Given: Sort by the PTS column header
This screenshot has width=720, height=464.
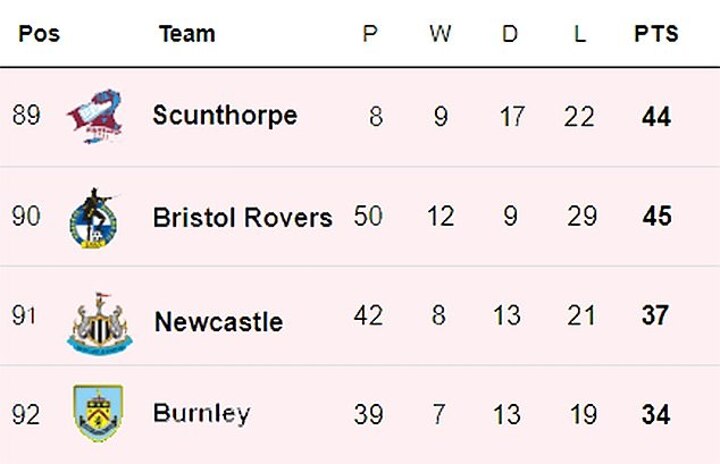Looking at the screenshot, I should point(656,34).
